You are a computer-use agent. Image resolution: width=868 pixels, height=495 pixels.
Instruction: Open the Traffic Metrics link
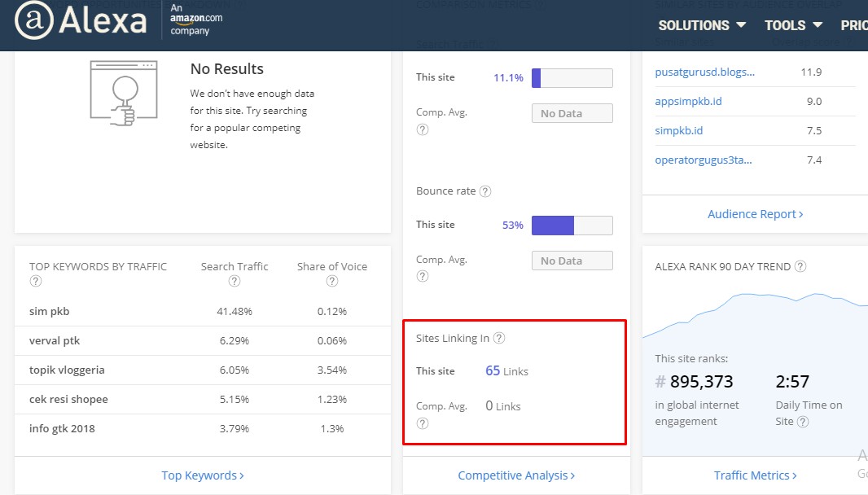(x=756, y=475)
